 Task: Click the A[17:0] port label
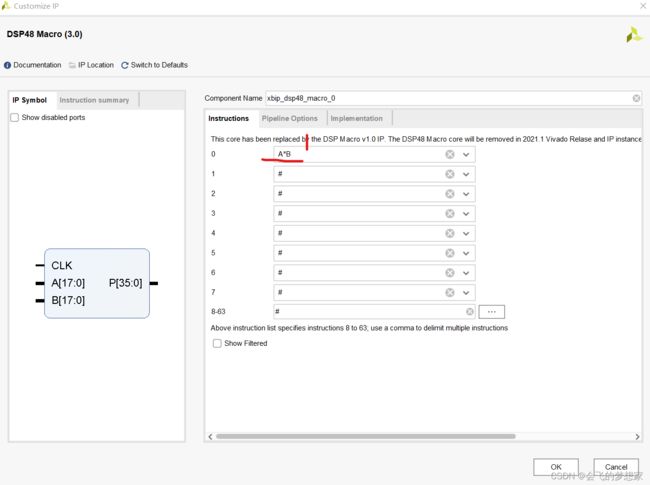coord(68,283)
